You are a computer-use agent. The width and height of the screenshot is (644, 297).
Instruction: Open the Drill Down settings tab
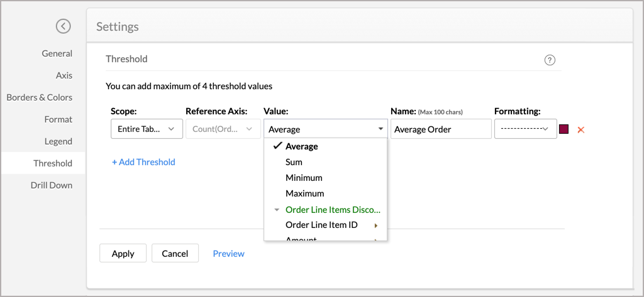52,185
